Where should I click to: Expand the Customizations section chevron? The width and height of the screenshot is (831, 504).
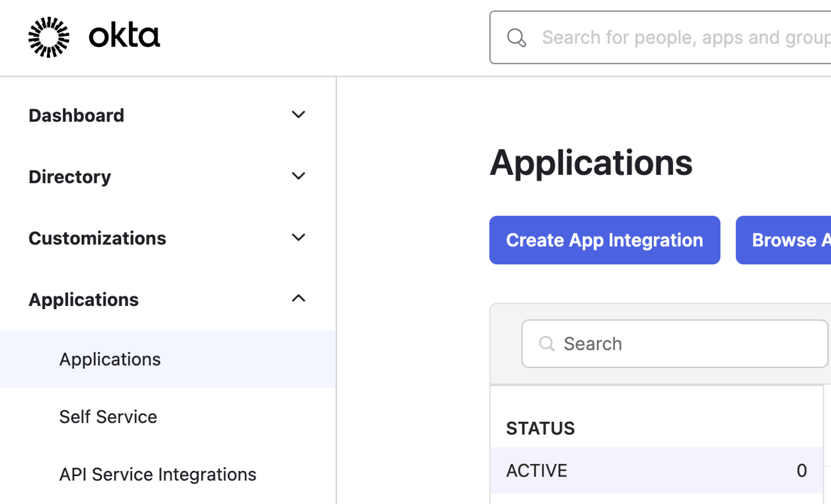(x=298, y=237)
